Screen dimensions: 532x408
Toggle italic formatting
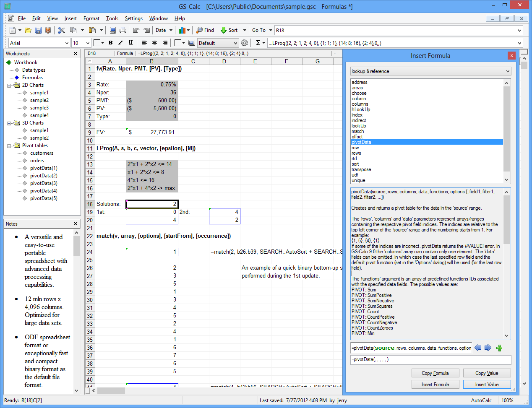[120, 42]
